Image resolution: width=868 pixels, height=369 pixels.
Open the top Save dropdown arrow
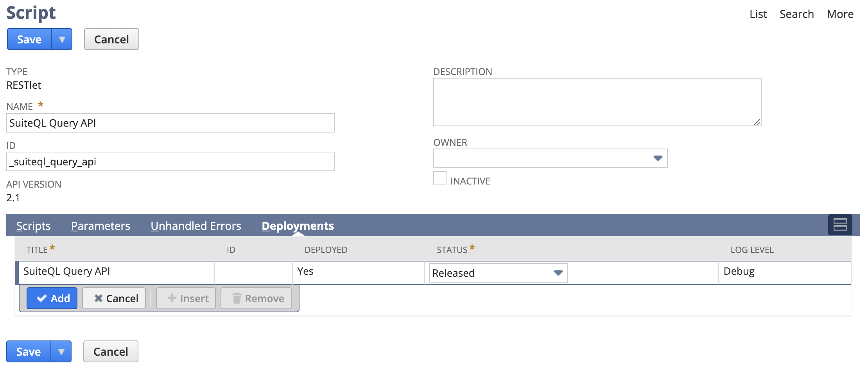click(62, 39)
